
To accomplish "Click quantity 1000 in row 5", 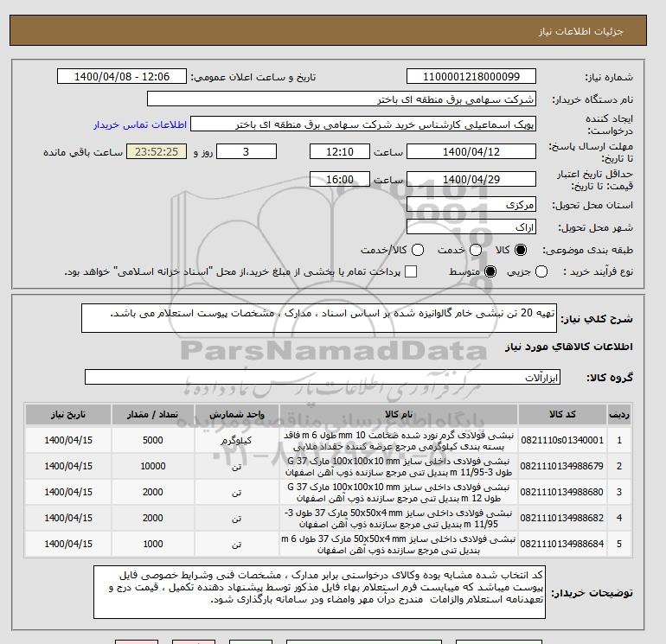I will [x=153, y=544].
